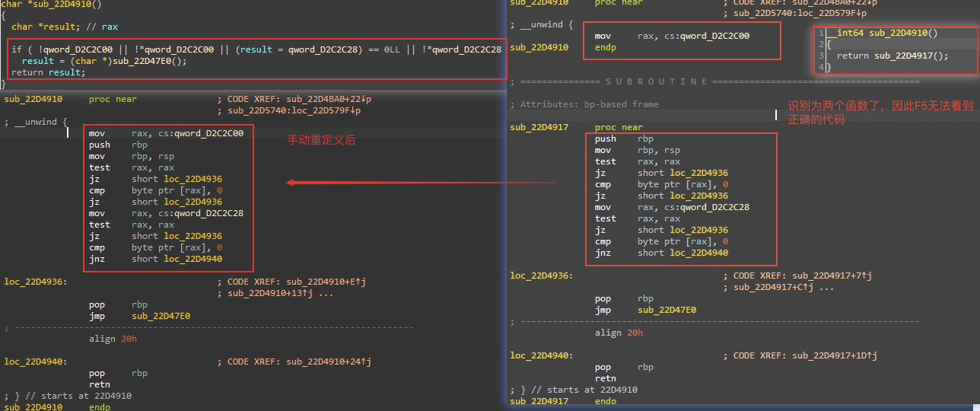Click the 'if ( !qword_D2C2C00' condition line
Screen dimensions: 980x411
(x=256, y=49)
